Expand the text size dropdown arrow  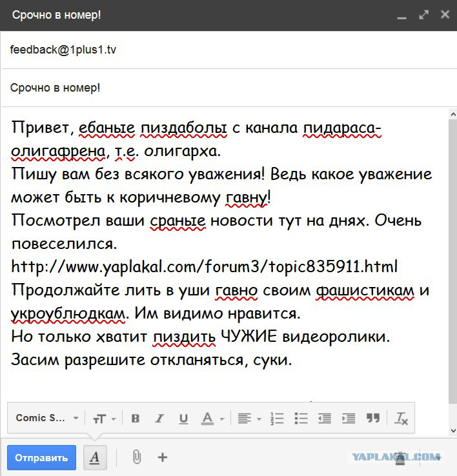pos(114,419)
